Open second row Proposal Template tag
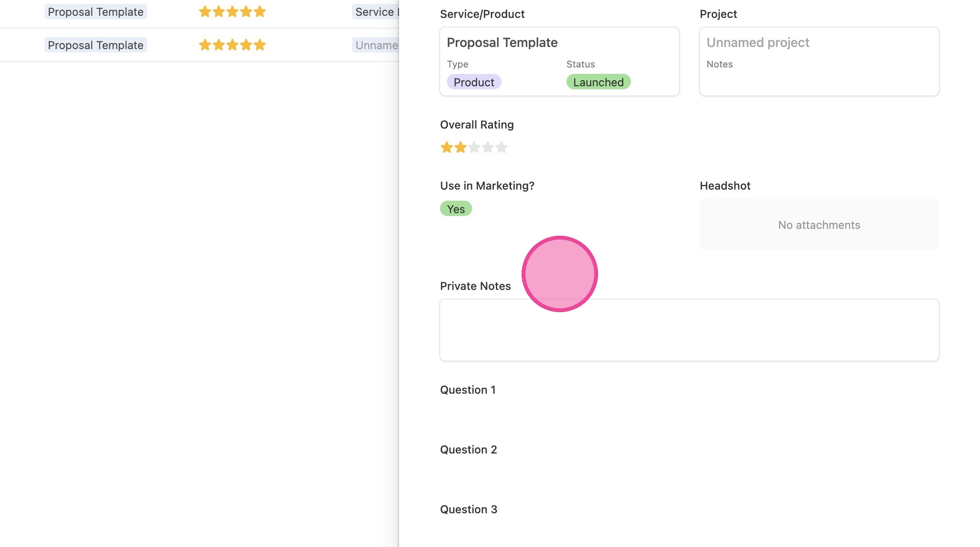980x547 pixels. [x=96, y=45]
